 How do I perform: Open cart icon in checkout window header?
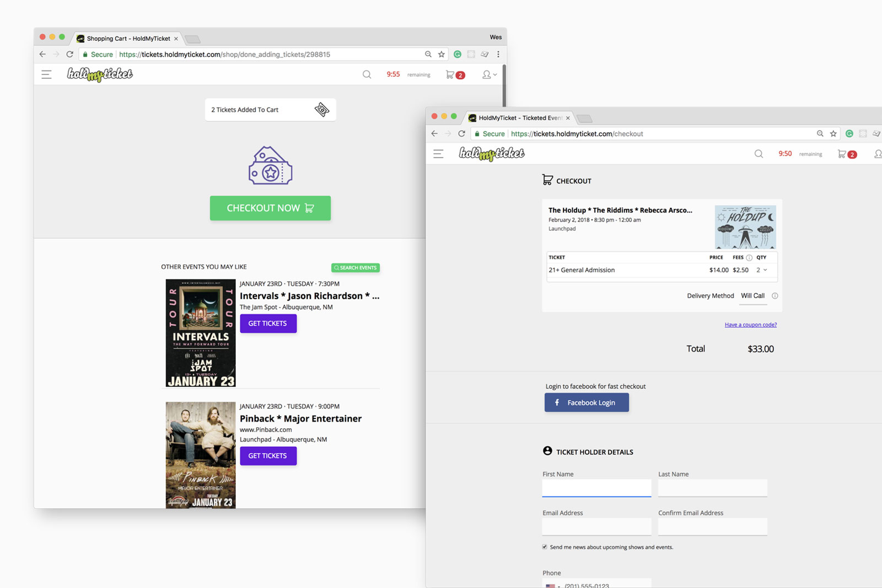click(x=847, y=154)
